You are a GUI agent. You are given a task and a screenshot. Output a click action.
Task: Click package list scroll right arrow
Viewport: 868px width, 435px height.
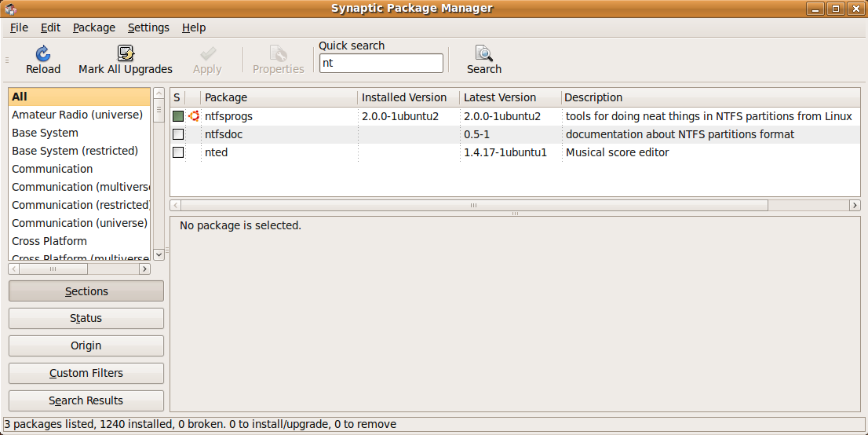tap(855, 206)
